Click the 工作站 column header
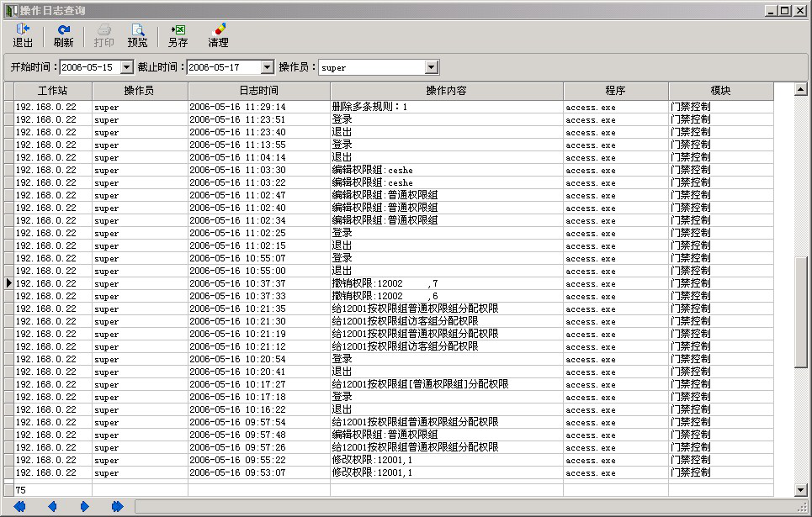The width and height of the screenshot is (812, 517). [x=52, y=91]
